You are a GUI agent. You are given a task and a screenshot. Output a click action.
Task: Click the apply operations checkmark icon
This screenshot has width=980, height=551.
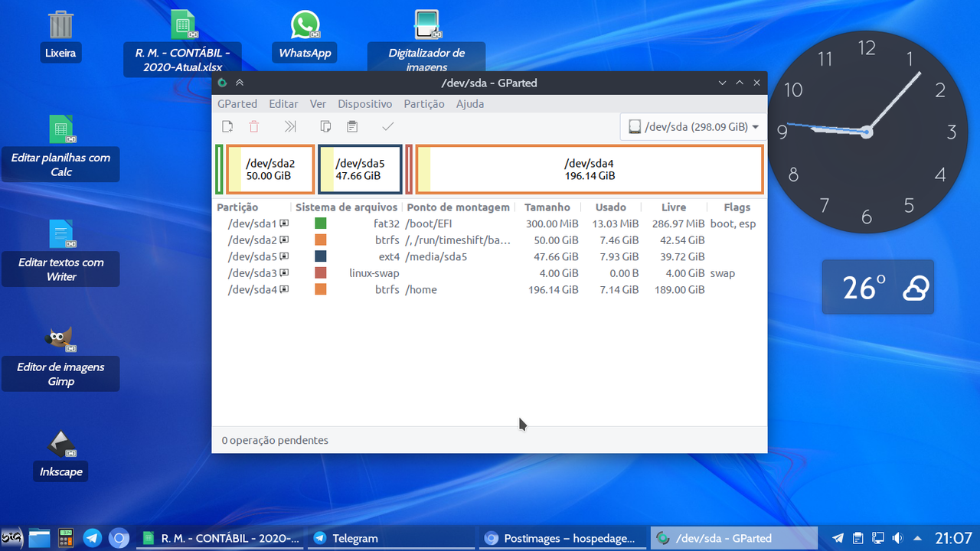pos(388,127)
